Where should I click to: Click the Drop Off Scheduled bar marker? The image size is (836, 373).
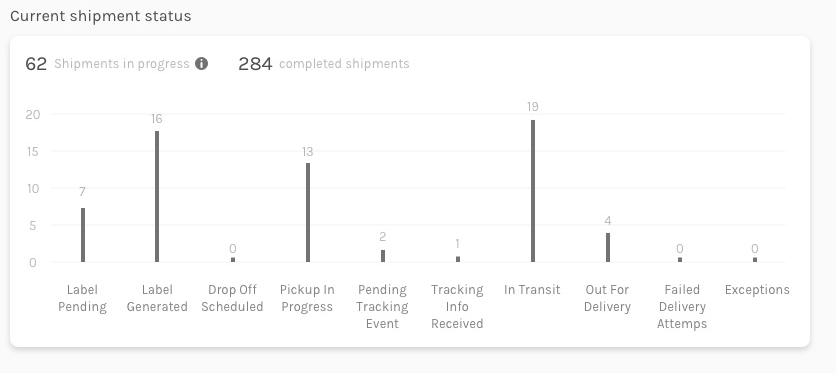coord(233,260)
